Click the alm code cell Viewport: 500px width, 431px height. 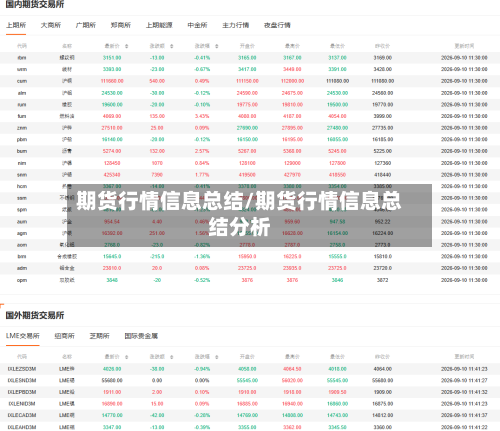point(22,93)
